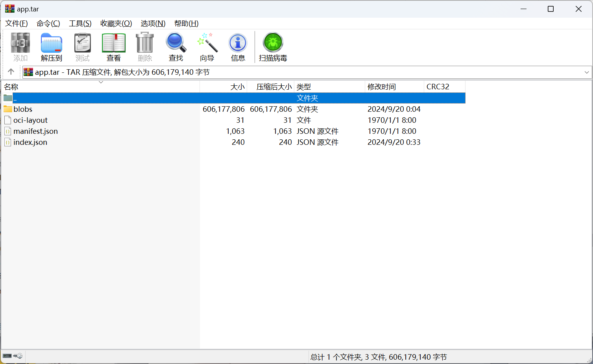Screen dimensions: 593x364
Task: Select the manifest.json file name
Action: [x=35, y=131]
